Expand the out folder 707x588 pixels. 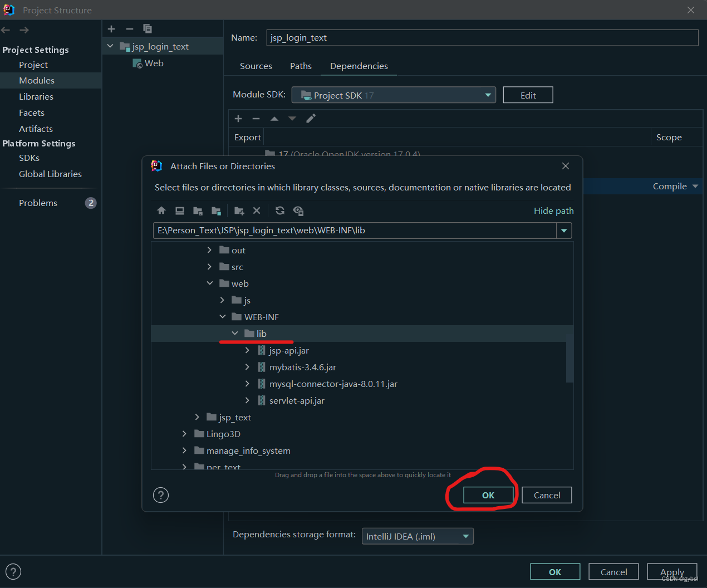[x=209, y=250]
